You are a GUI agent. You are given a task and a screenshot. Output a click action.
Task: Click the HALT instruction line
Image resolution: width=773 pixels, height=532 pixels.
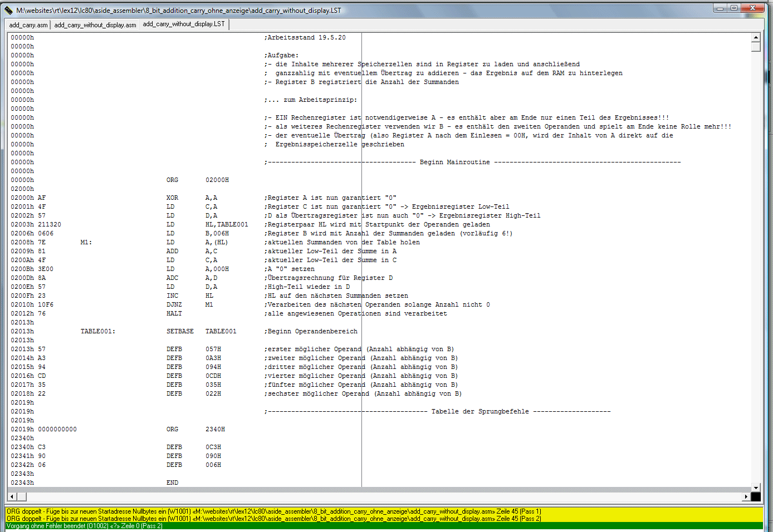pyautogui.click(x=174, y=313)
